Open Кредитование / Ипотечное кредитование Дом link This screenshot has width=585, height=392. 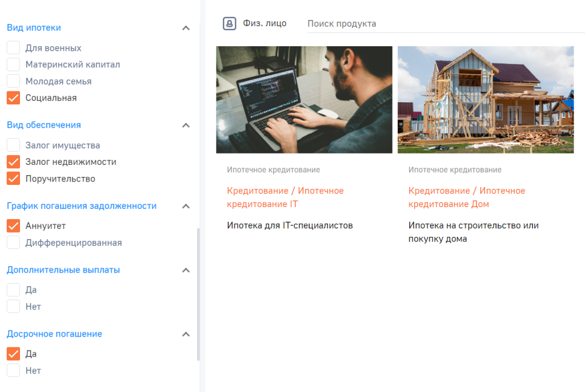pyautogui.click(x=466, y=197)
